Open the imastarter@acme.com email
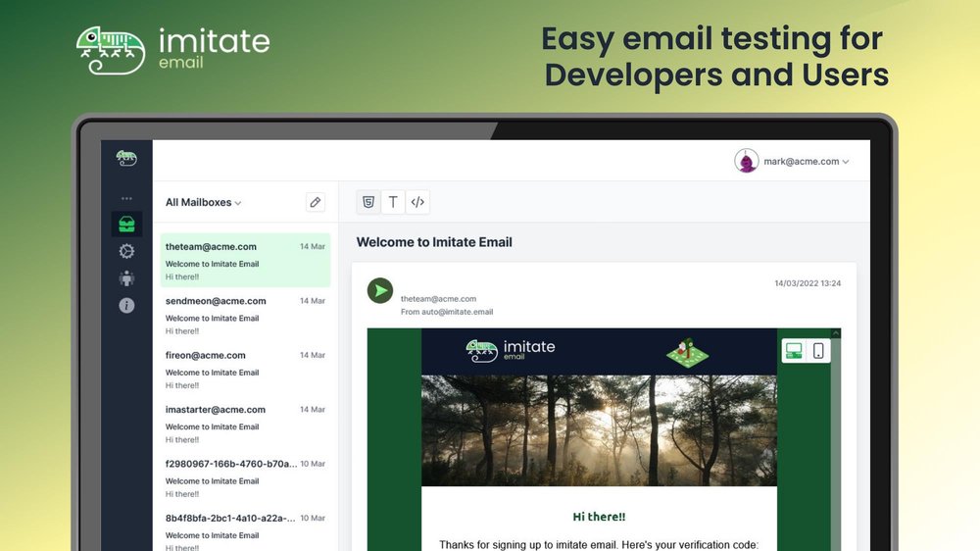This screenshot has height=551, width=980. point(245,425)
